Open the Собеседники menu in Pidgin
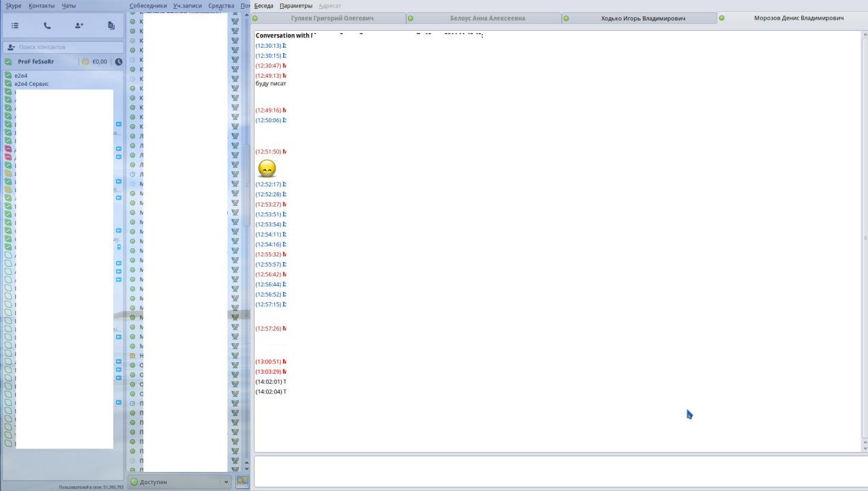Image resolution: width=868 pixels, height=491 pixels. [148, 5]
